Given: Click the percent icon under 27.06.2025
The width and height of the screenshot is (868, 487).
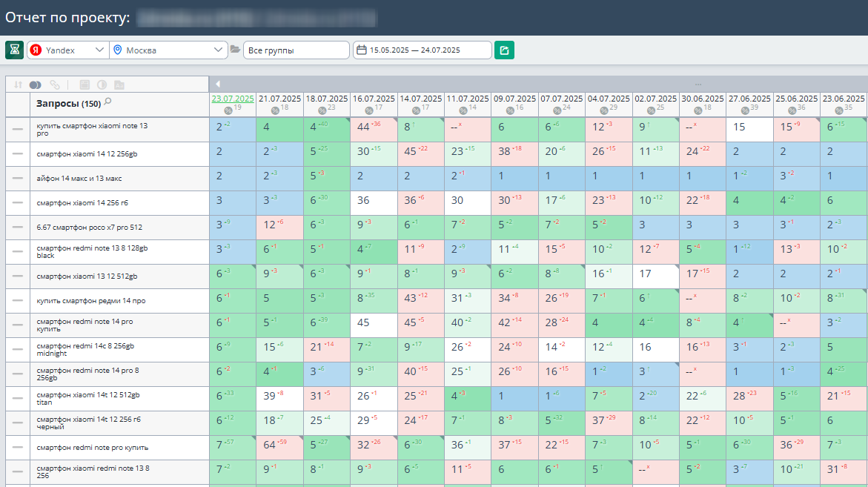Looking at the screenshot, I should [744, 110].
